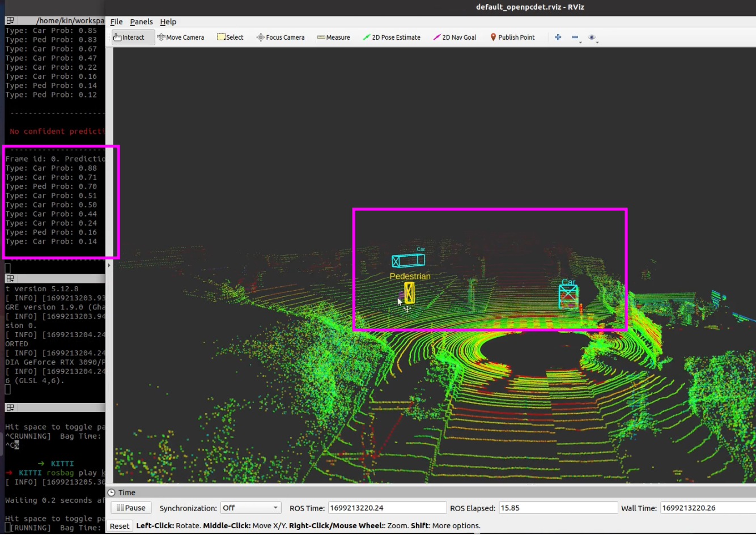The height and width of the screenshot is (535, 756).
Task: Select the 2D Nav Goal tool
Action: 455,37
